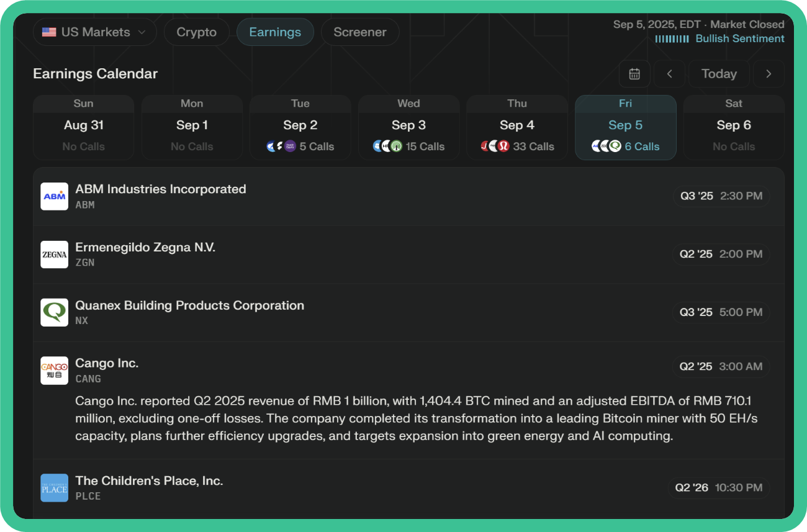Open Children's Place Q2 '26 10:30 PM badge

(x=719, y=487)
